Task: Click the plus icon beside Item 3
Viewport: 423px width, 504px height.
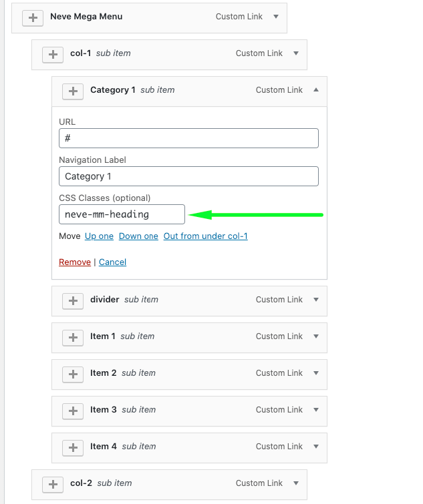Action: (x=72, y=411)
